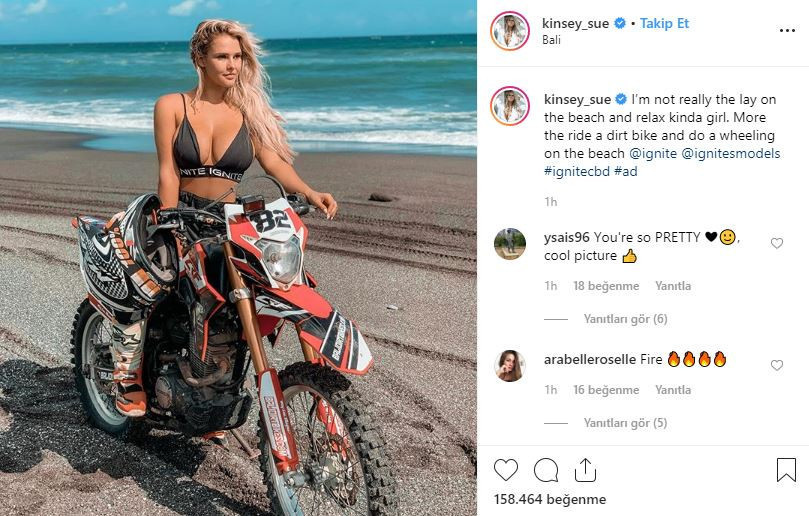The image size is (809, 516).
Task: Open kinsey_sue profile picture in header
Action: [x=510, y=31]
